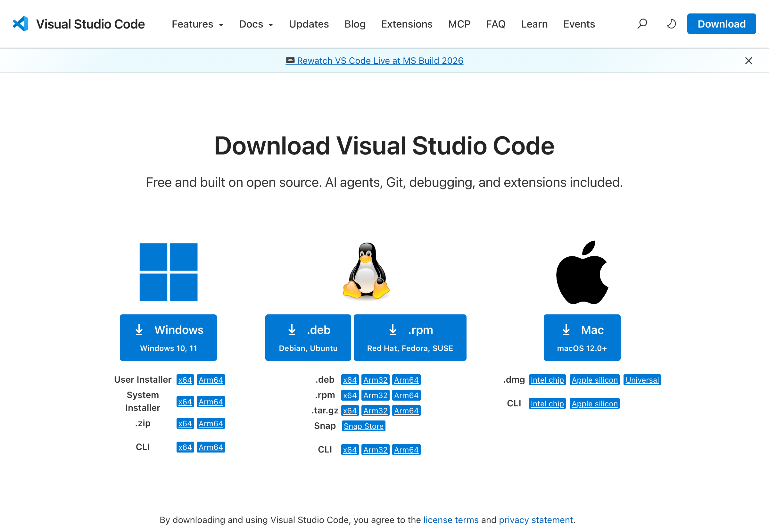Click the Windows logo image
Screen dimensions: 769x532
[169, 272]
